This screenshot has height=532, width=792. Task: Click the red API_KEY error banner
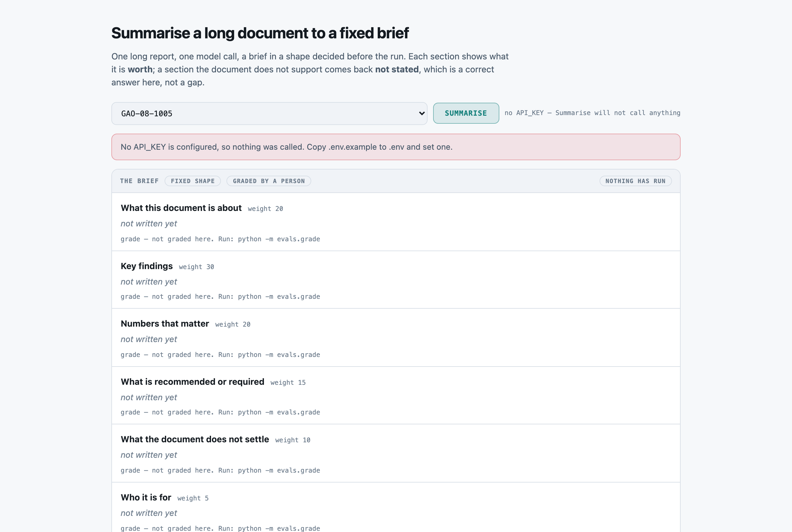[x=396, y=147]
